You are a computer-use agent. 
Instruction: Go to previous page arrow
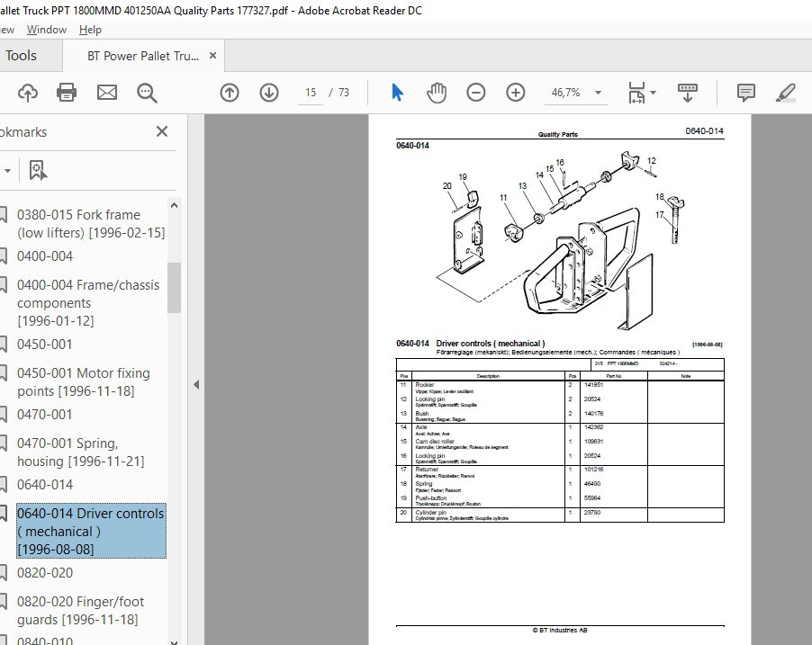(x=230, y=93)
